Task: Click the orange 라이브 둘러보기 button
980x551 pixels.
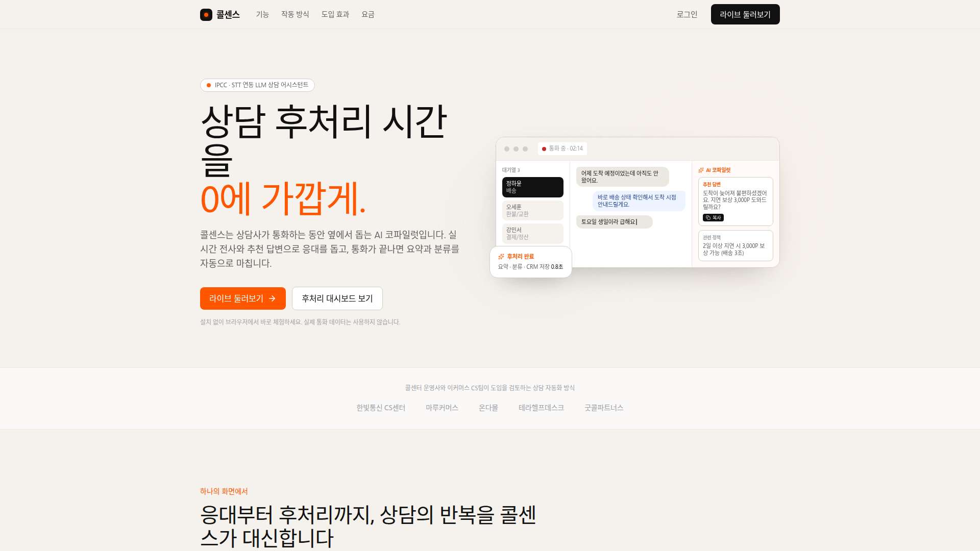Action: coord(243,298)
